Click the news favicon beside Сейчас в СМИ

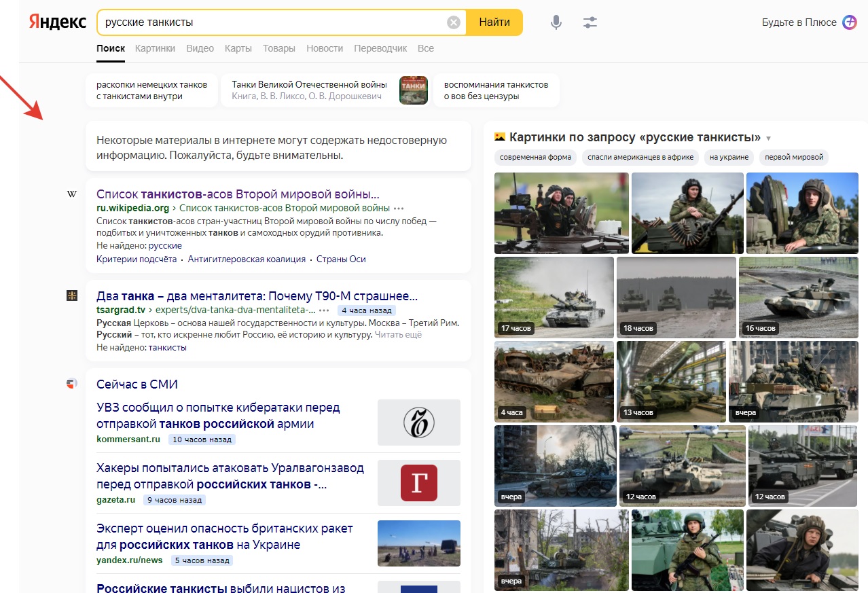pyautogui.click(x=72, y=384)
